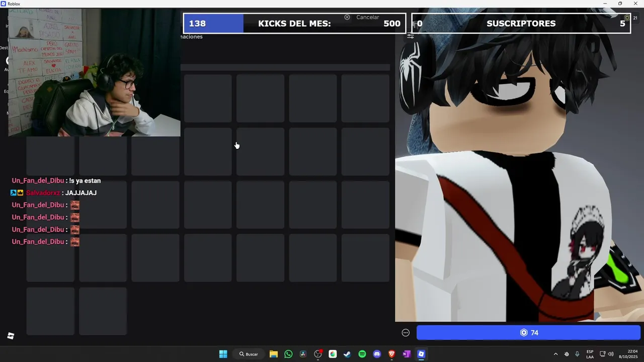This screenshot has width=644, height=362.
Task: Click the round taskbar icon with the red badge
Action: click(x=318, y=354)
